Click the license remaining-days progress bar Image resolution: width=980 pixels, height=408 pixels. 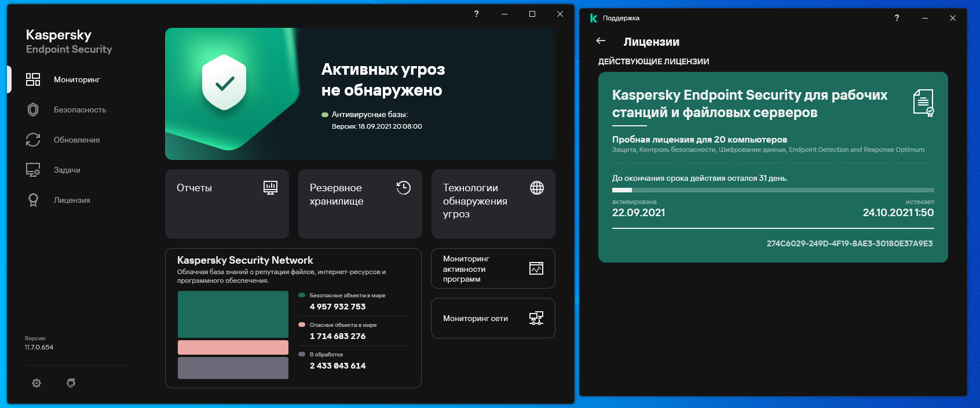pos(773,190)
